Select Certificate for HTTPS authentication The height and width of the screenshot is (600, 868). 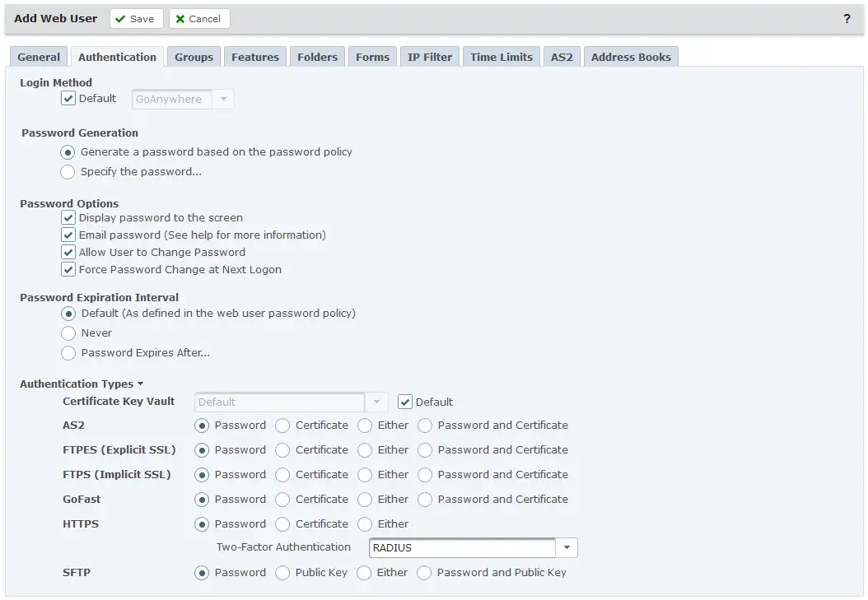tap(282, 524)
